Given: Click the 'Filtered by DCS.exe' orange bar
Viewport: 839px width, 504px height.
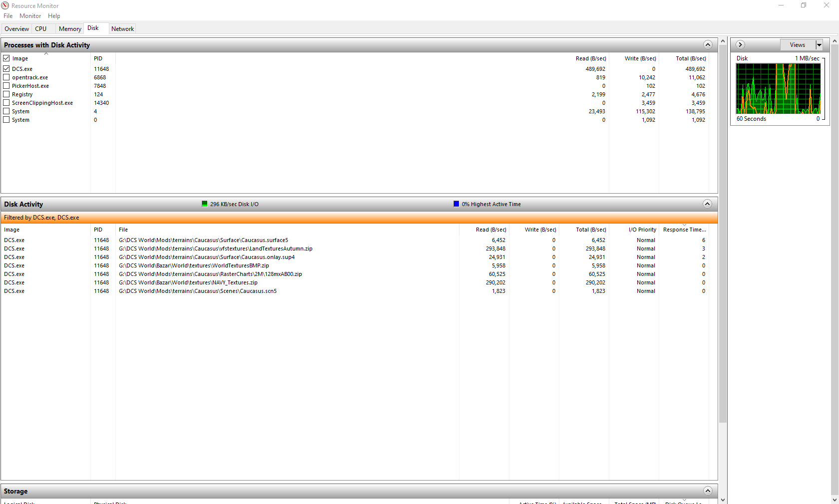Looking at the screenshot, I should pos(359,218).
